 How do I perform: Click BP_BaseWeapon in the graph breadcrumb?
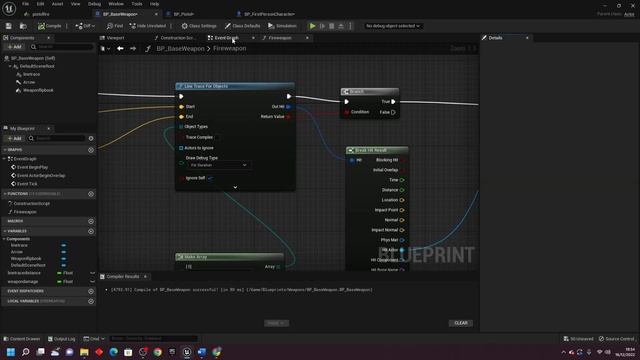tap(180, 49)
